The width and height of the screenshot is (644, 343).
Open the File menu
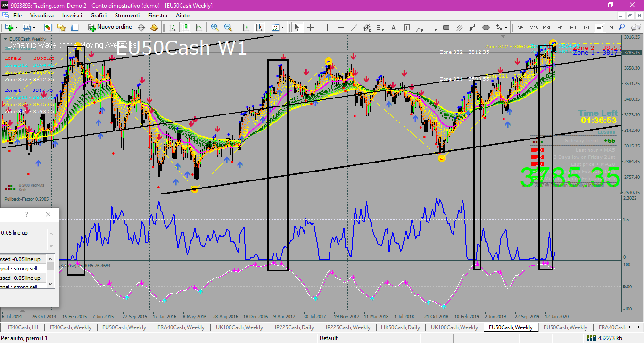(17, 16)
